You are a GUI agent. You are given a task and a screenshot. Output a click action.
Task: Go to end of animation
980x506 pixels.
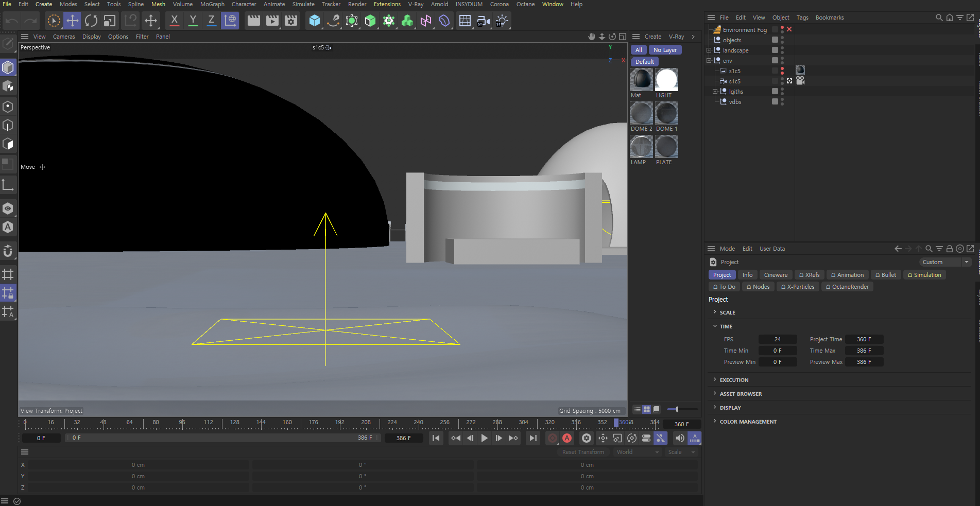[533, 438]
